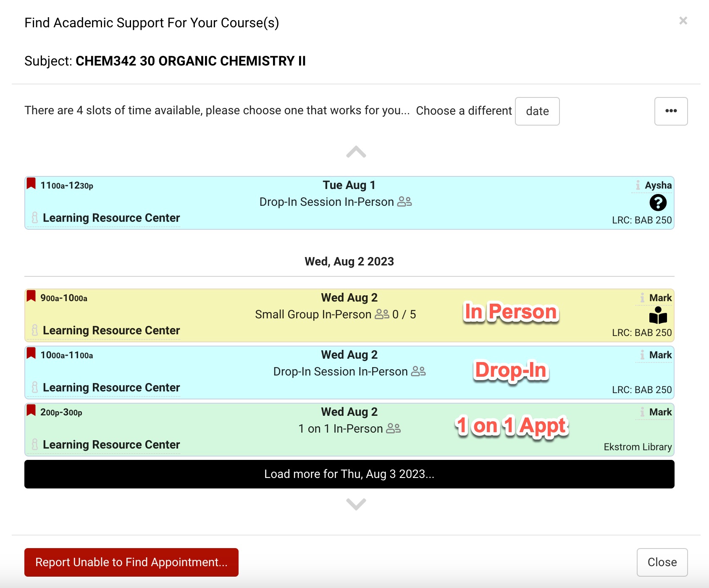Viewport: 709px width, 588px height.
Task: Click group icon in Tue Aug 1 Drop-In row
Action: click(x=404, y=202)
